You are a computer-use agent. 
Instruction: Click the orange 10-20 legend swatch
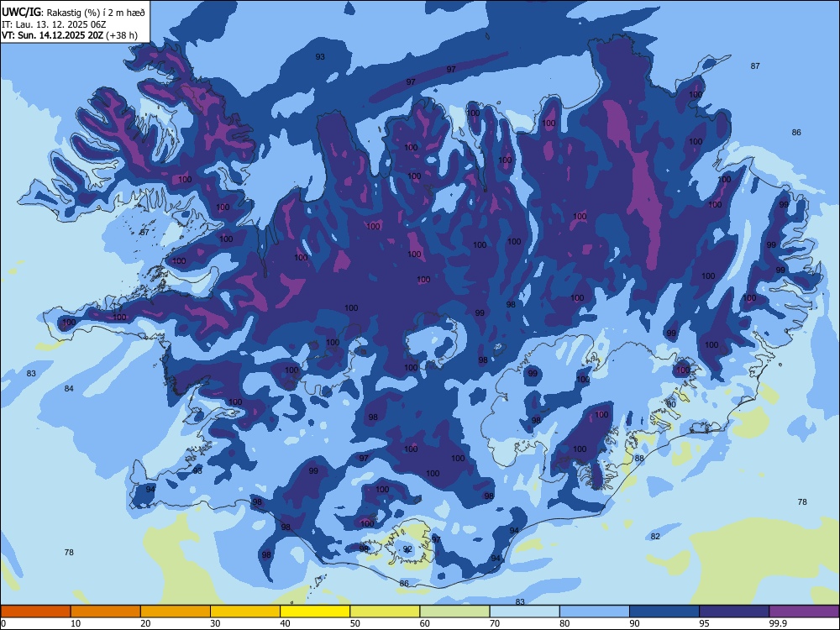pos(106,612)
